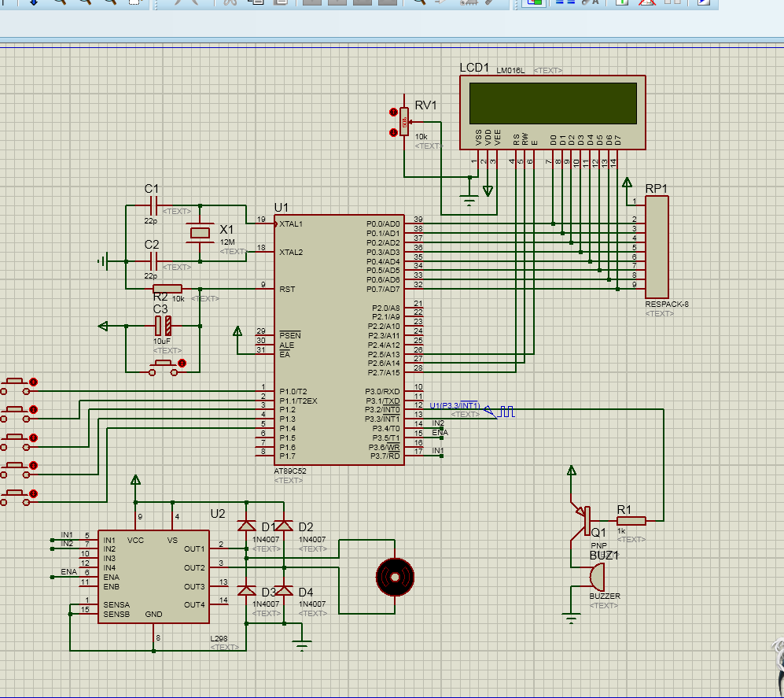Click the P3.3/INT1 pin 13 on U1
Image resolution: width=784 pixels, height=698 pixels.
pos(414,417)
